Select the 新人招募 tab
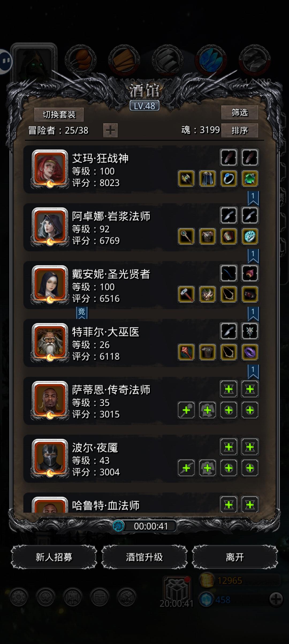 (x=54, y=557)
